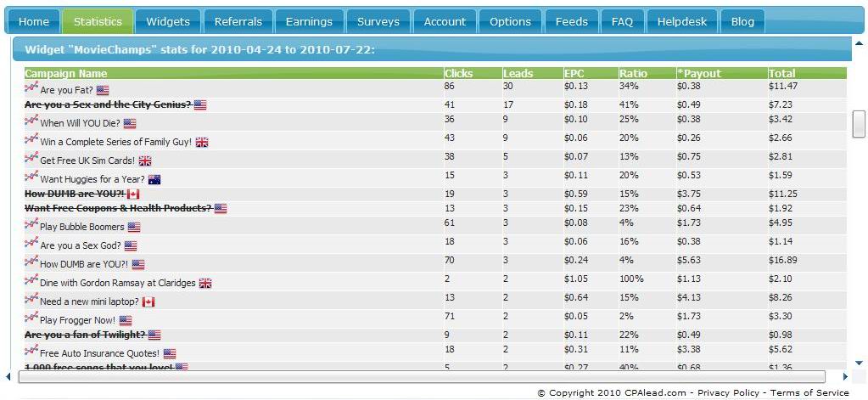
Task: Open chart icon for When Will YOU Die?
Action: coord(31,121)
